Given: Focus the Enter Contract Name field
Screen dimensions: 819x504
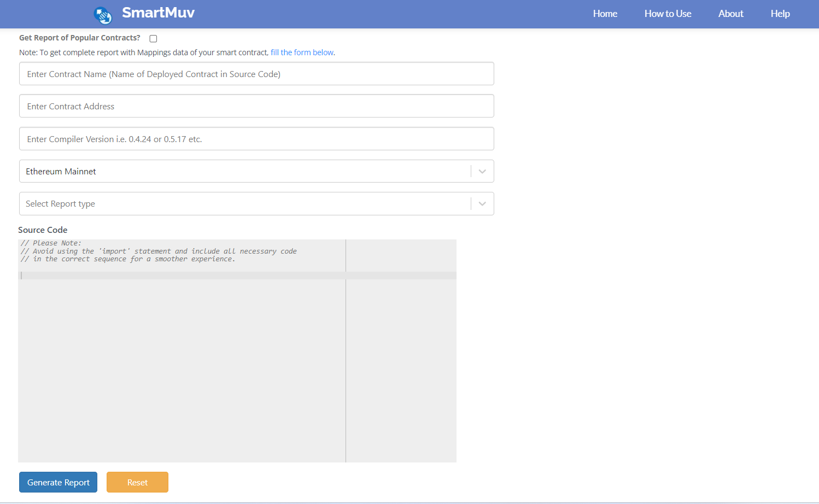Looking at the screenshot, I should tap(256, 74).
